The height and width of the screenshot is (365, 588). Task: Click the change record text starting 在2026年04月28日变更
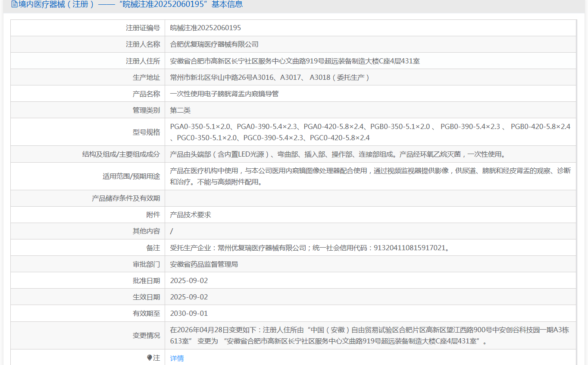(x=369, y=335)
